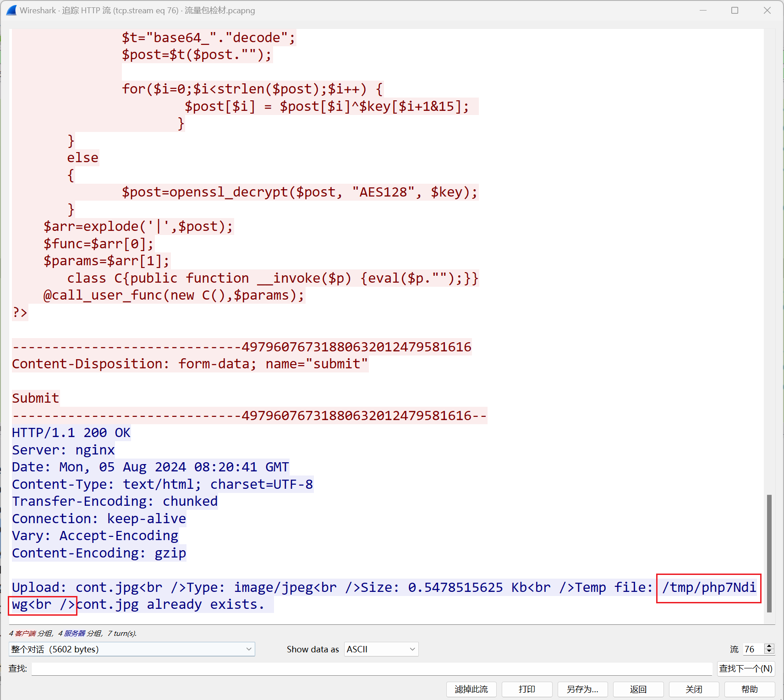
Task: Click the 'Submit' form value text
Action: [x=35, y=399]
